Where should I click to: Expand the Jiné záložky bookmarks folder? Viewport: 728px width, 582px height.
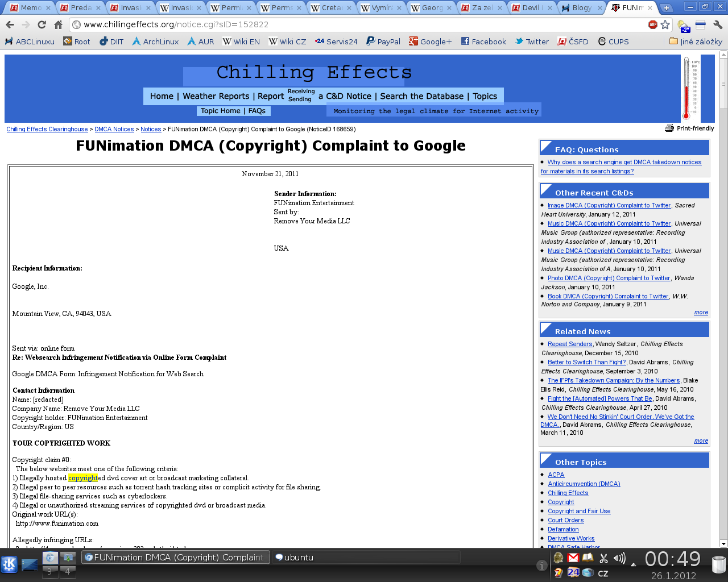[x=696, y=41]
